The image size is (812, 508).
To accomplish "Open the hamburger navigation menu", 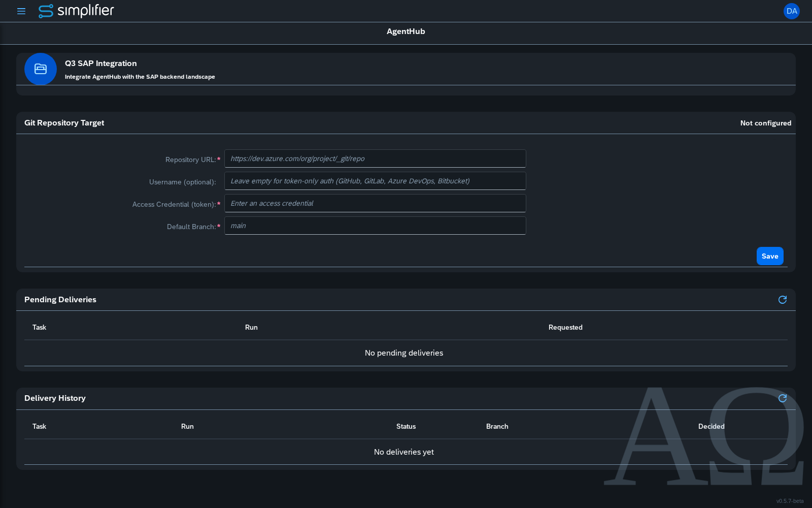I will tap(21, 11).
